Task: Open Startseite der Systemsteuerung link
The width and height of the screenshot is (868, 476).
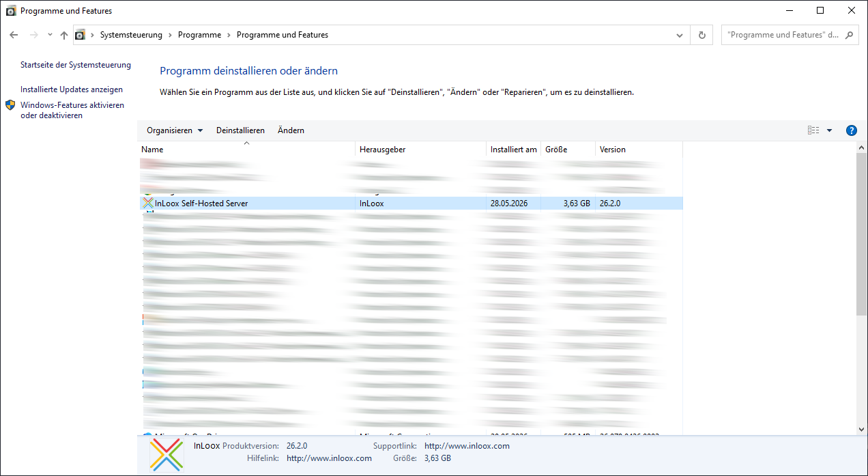Action: (x=76, y=65)
